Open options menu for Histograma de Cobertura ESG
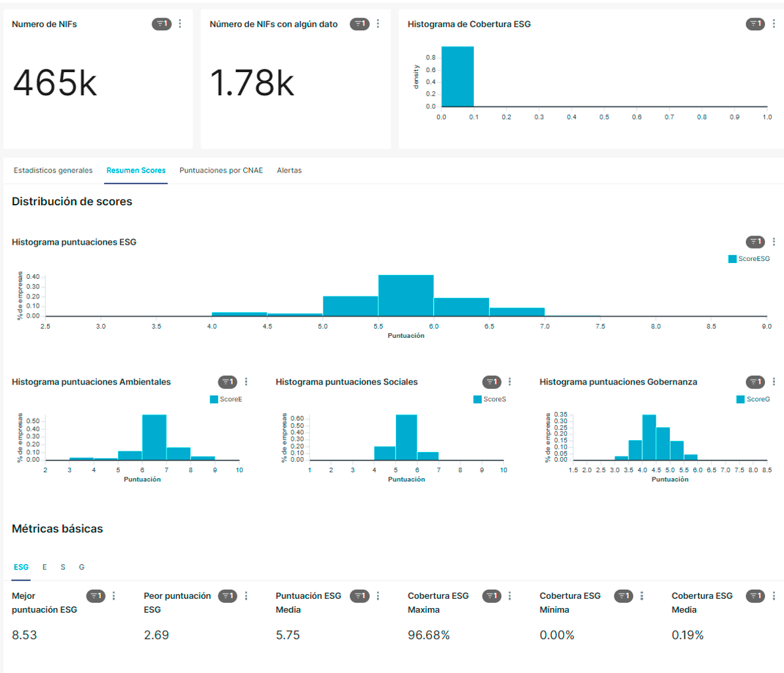 774,24
